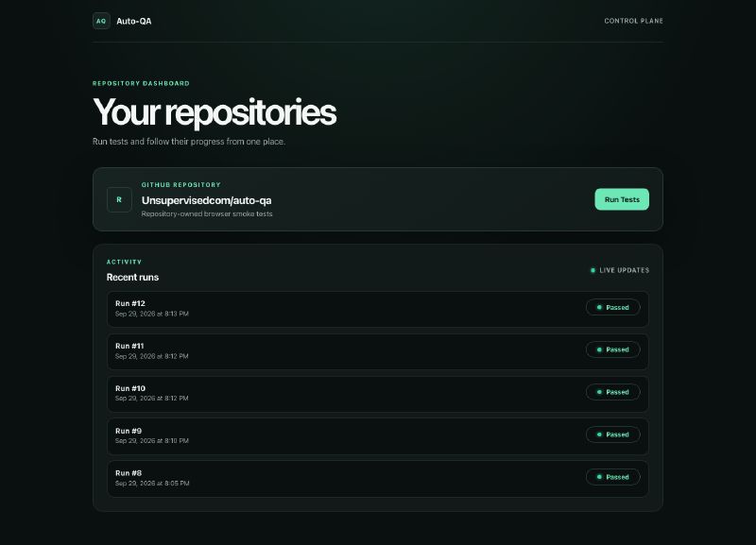This screenshot has height=545, width=756.
Task: Select the Run #9 entry
Action: pyautogui.click(x=377, y=436)
